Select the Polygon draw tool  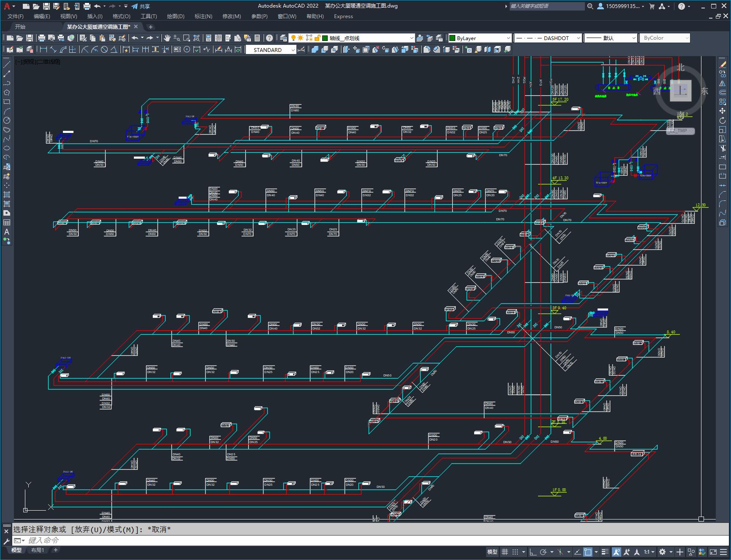(7, 92)
